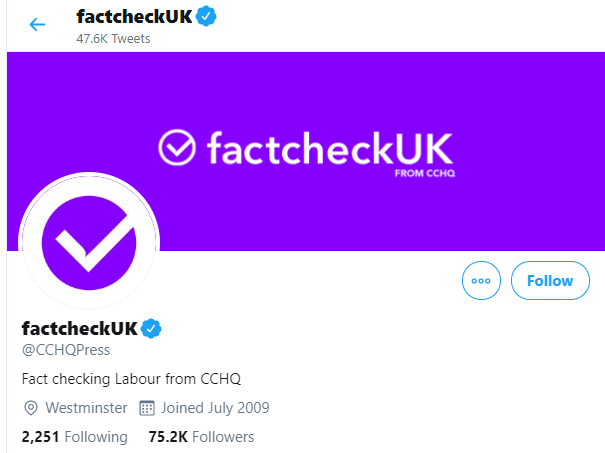Select the bio Fact checking Labour from CCHQ
The height and width of the screenshot is (453, 605).
131,379
